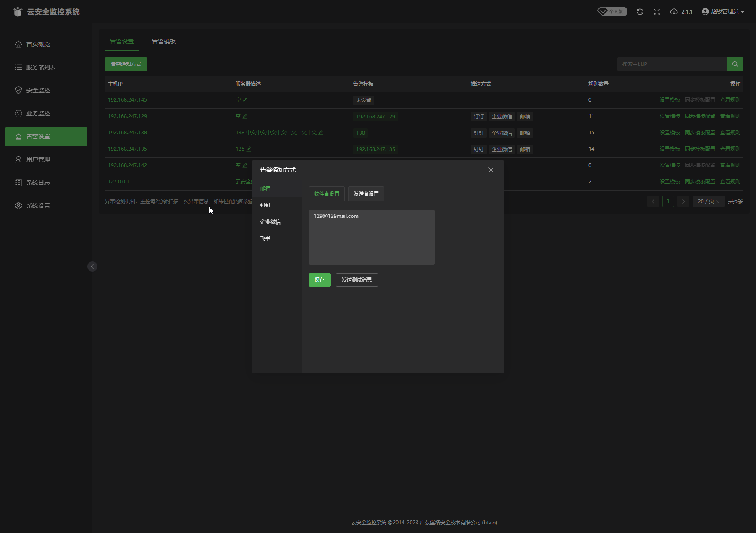Collapse the left sidebar arrow
The width and height of the screenshot is (756, 533).
(92, 266)
